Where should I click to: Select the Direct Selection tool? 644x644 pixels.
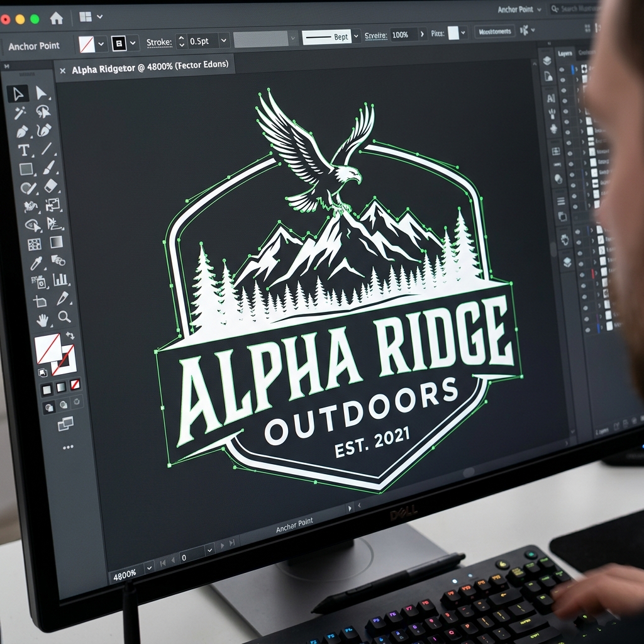[41, 93]
